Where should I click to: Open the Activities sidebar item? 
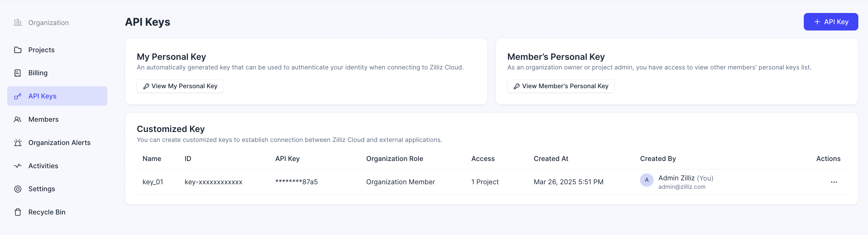pyautogui.click(x=43, y=166)
